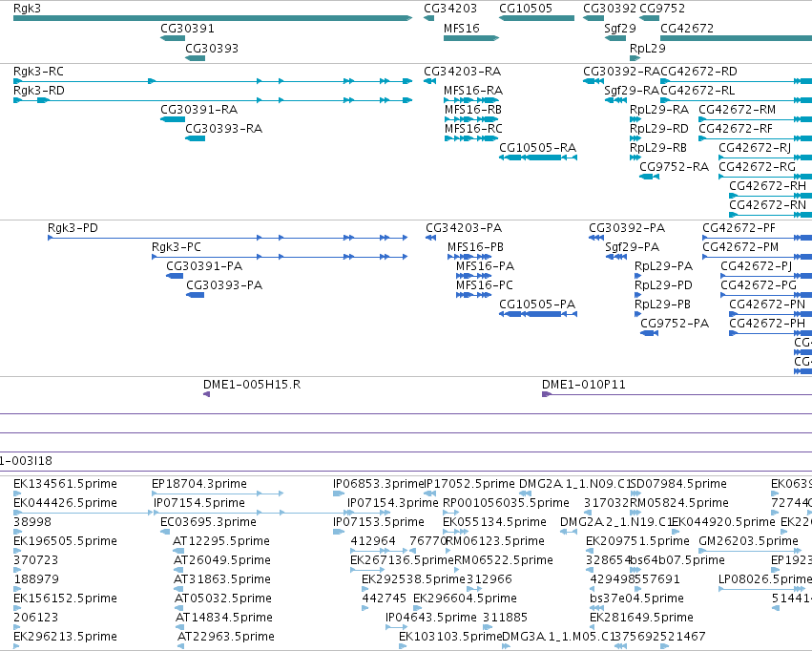The image size is (812, 651).
Task: Select protein Rgk3-PD
Action: (228, 238)
